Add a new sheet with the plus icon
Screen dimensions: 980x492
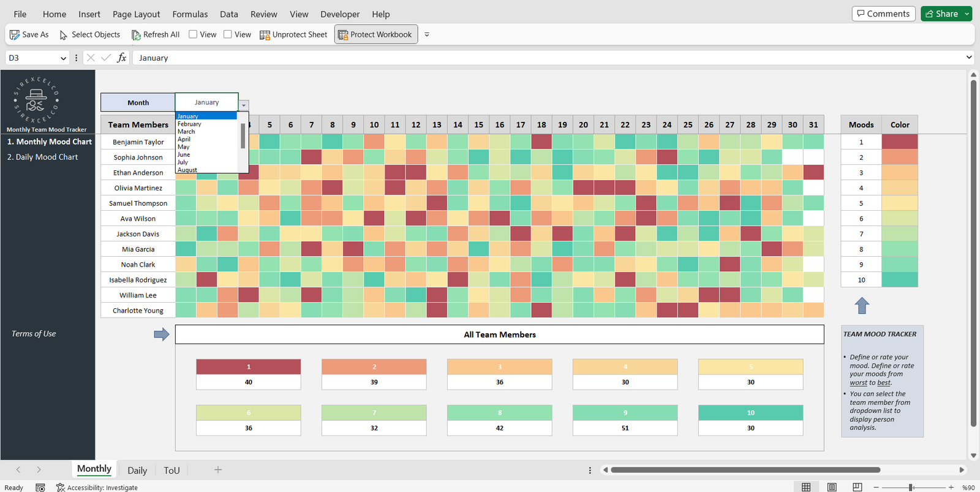tap(218, 470)
